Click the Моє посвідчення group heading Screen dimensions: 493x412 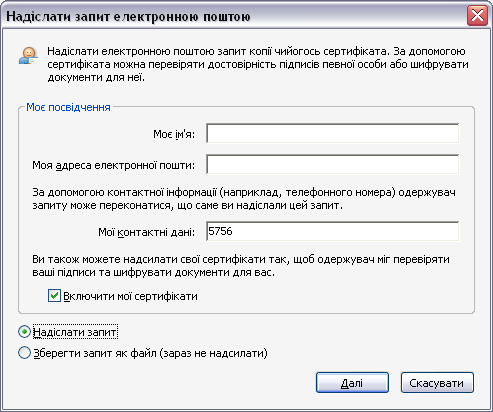click(x=68, y=107)
